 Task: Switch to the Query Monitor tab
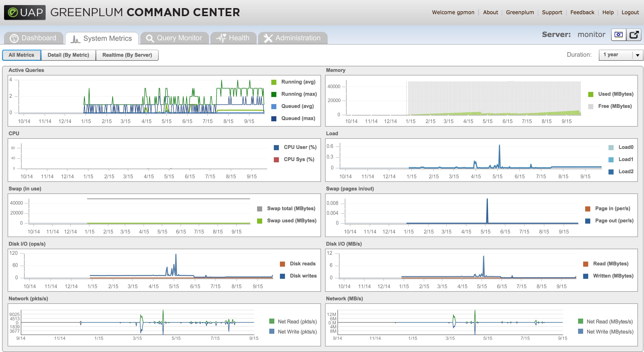coord(175,38)
